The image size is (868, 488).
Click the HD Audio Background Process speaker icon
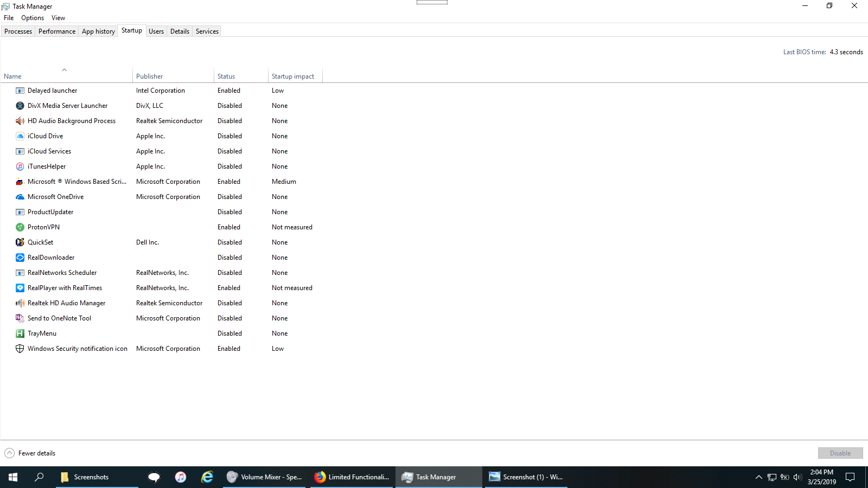point(20,121)
